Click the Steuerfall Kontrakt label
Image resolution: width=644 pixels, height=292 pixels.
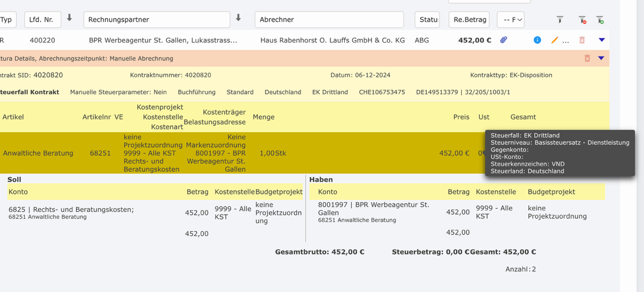(x=29, y=92)
